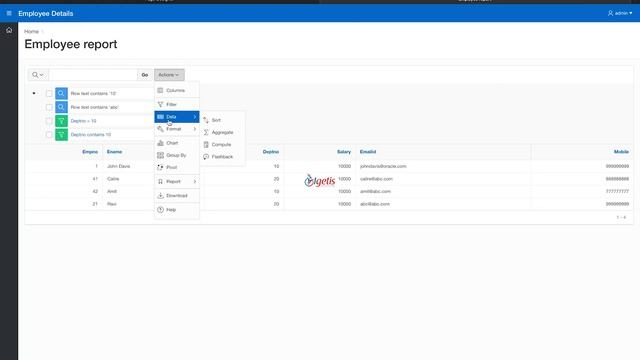
Task: Select Sort in the Data submenu
Action: (x=222, y=120)
